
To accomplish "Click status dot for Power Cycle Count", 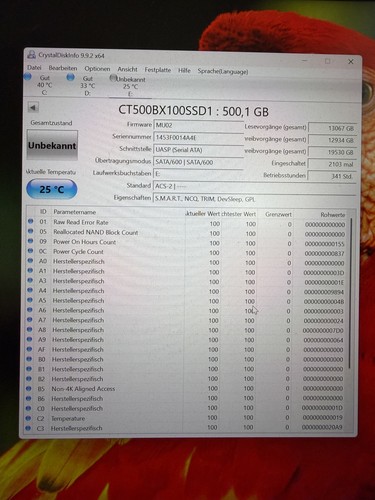I will coord(30,251).
